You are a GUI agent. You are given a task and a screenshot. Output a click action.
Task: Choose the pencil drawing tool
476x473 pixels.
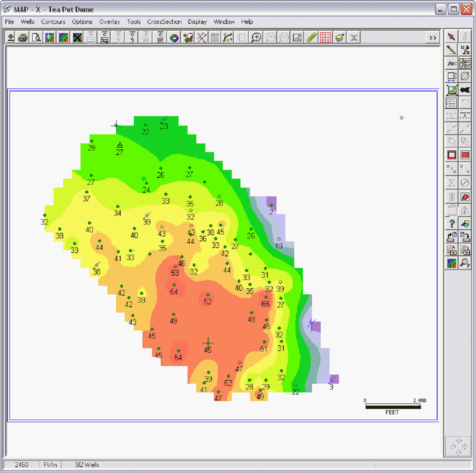point(452,50)
